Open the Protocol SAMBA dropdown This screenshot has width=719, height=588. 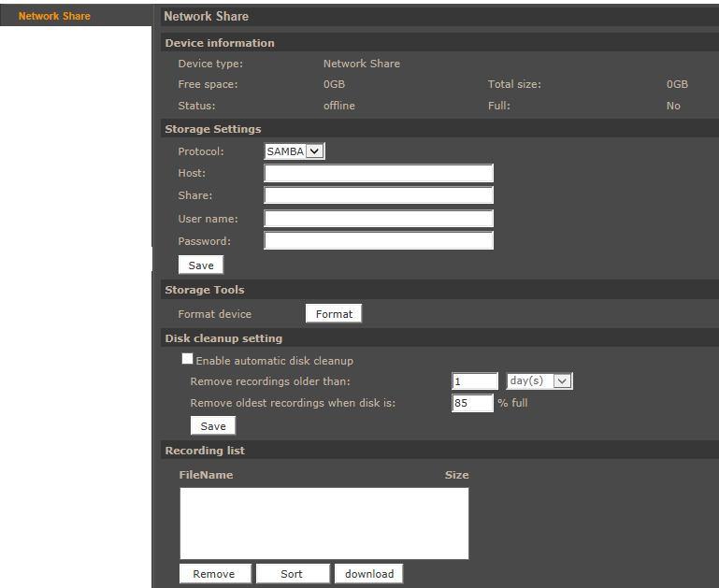[295, 151]
